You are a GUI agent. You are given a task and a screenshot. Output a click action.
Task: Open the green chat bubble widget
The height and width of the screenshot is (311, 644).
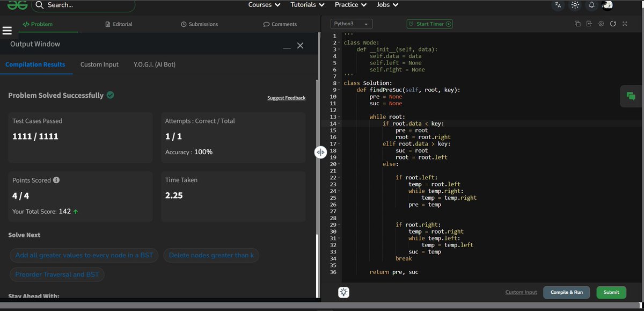631,96
